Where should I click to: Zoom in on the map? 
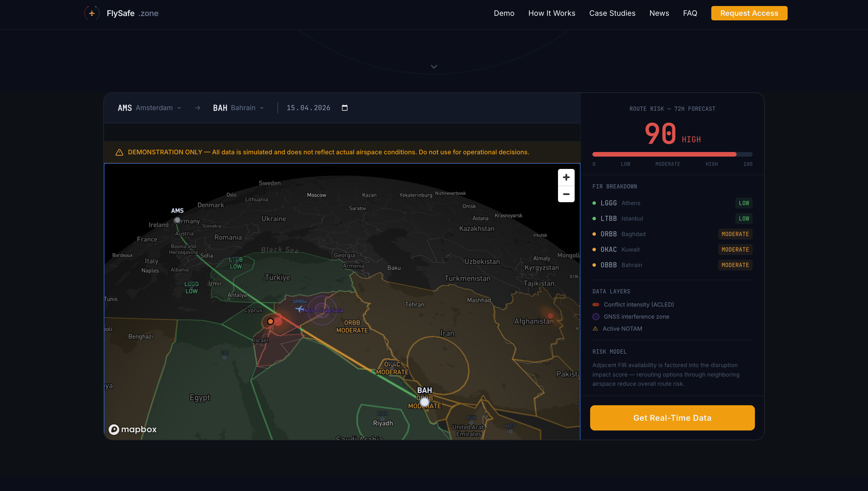[x=566, y=177]
